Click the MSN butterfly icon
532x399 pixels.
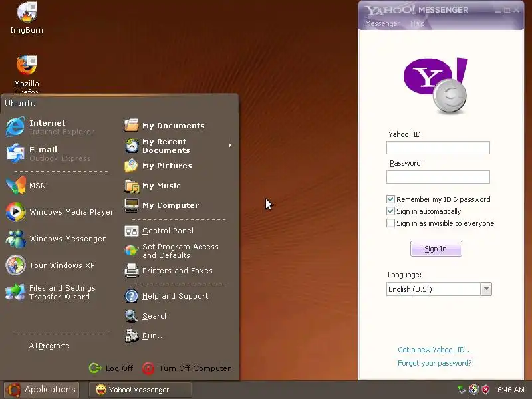15,186
